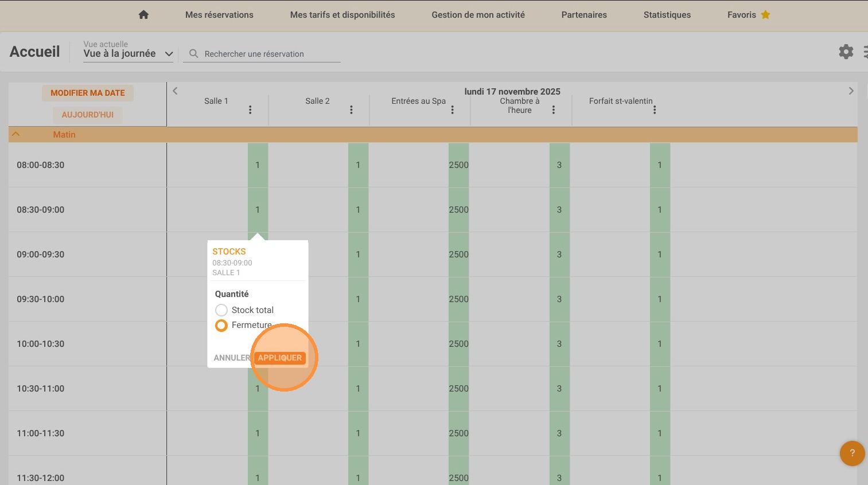Image resolution: width=868 pixels, height=485 pixels.
Task: Click MODIFIER MA DATE button
Action: [88, 93]
